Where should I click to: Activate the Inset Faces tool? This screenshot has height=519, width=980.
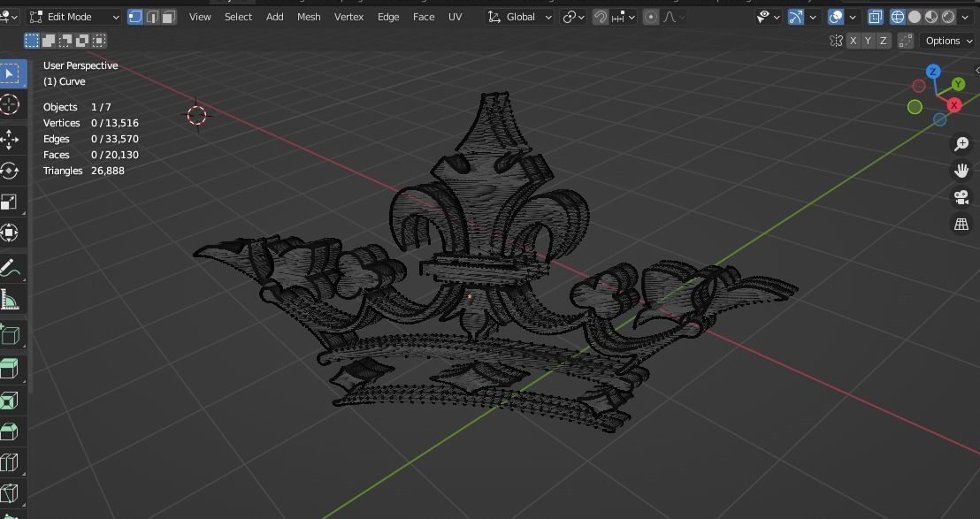pos(10,400)
